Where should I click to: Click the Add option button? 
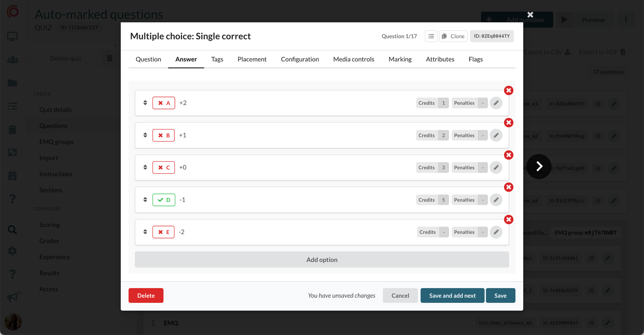(x=322, y=260)
